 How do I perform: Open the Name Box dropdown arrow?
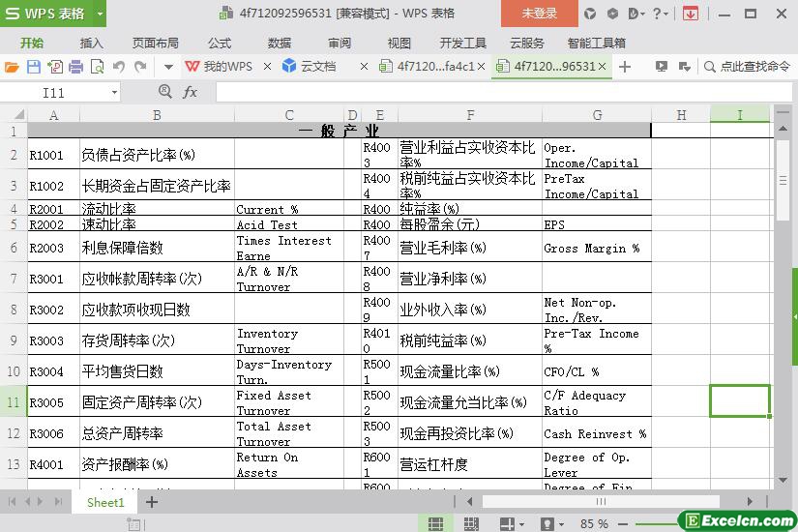(x=114, y=92)
